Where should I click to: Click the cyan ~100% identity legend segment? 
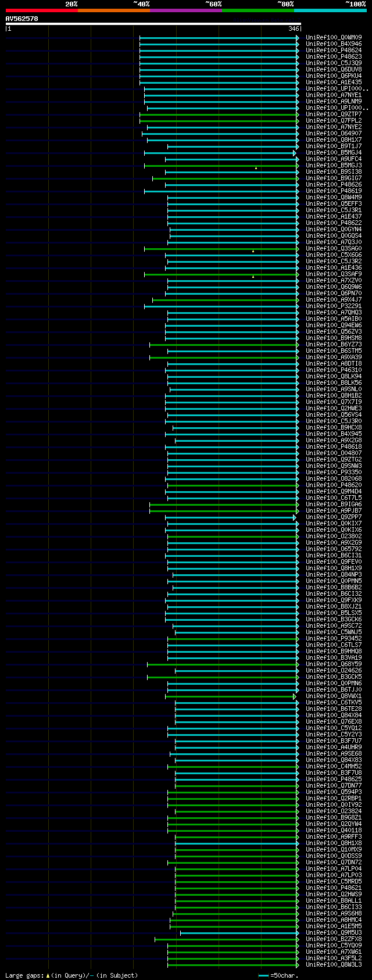[330, 10]
